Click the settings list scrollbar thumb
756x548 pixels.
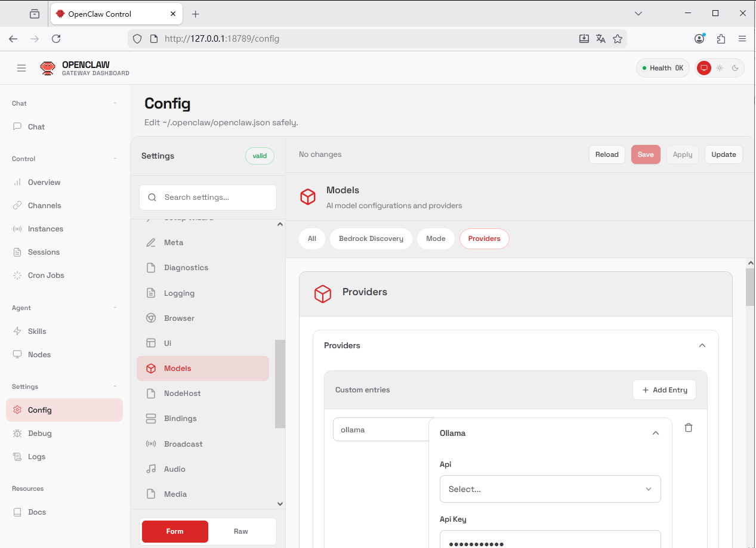coord(280,384)
